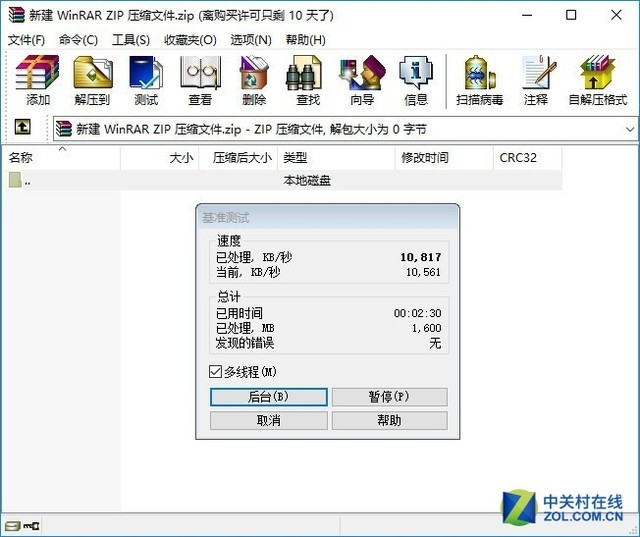640x537 pixels.
Task: Maximize the WinRAR window
Action: coord(571,16)
